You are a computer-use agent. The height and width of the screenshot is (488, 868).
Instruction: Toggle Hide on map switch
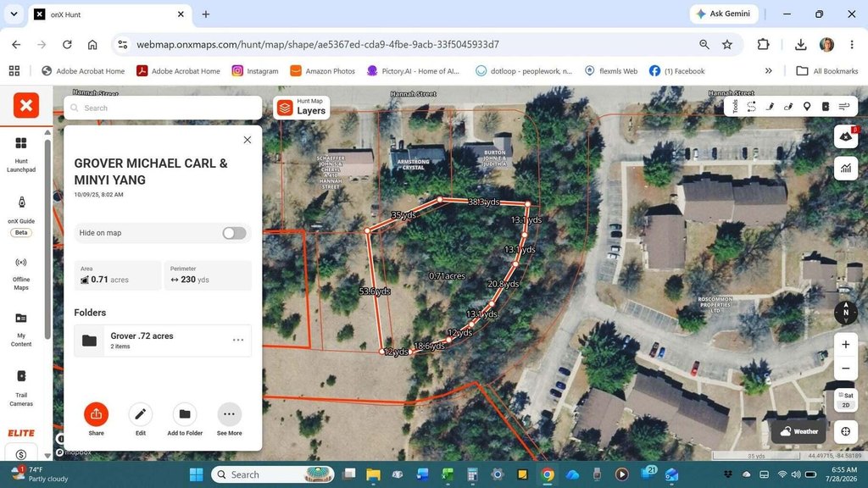(x=234, y=233)
